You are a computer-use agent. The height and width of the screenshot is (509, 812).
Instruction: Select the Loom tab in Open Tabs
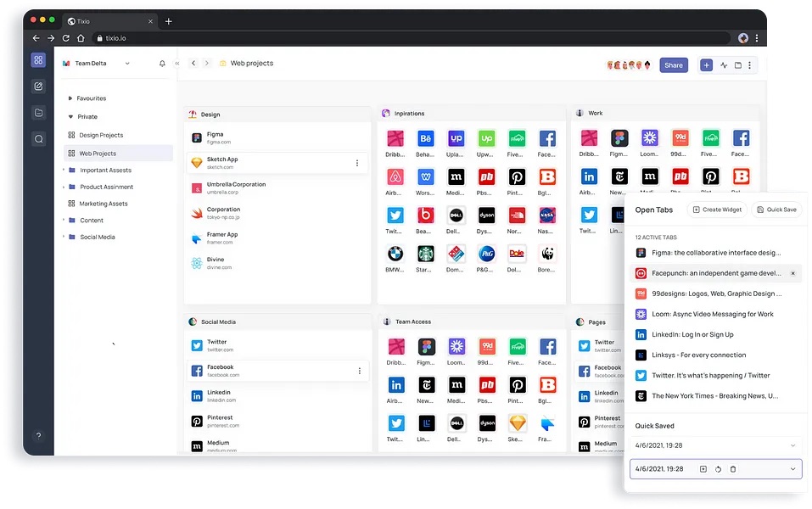[x=715, y=314]
